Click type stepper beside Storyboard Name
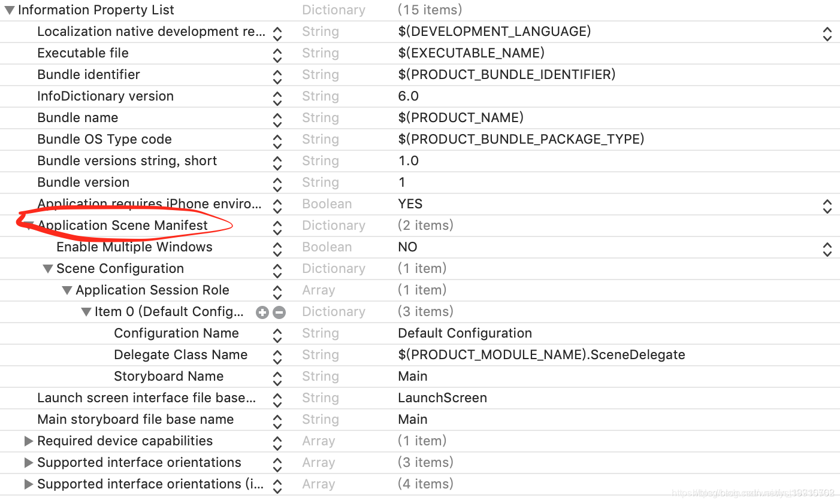Screen dimensions: 840x504 click(x=277, y=378)
